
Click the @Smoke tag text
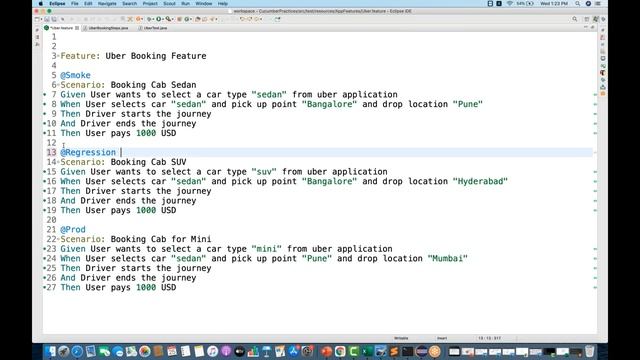[76, 76]
